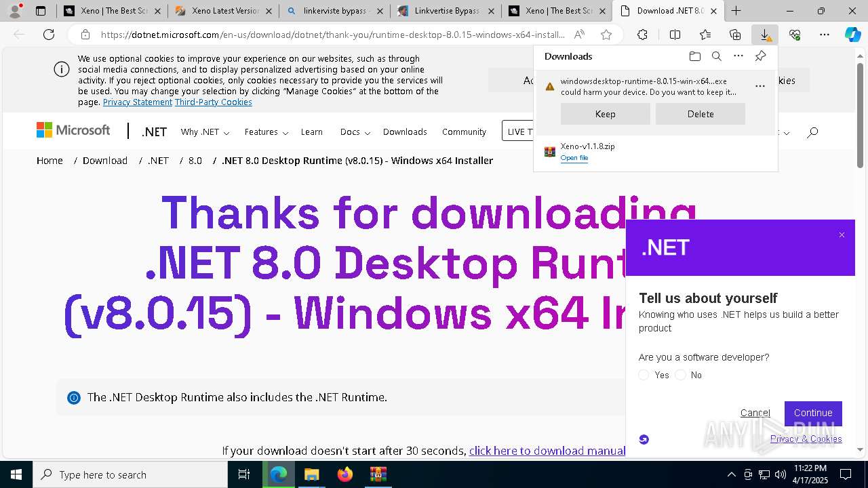Open Third-Party Cookies link
This screenshot has height=488, width=868.
click(214, 102)
